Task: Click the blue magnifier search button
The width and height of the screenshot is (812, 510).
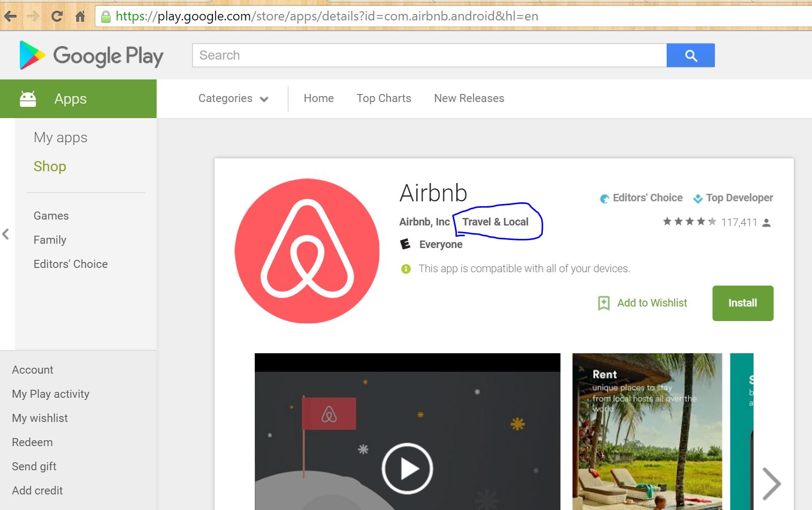Action: click(691, 55)
